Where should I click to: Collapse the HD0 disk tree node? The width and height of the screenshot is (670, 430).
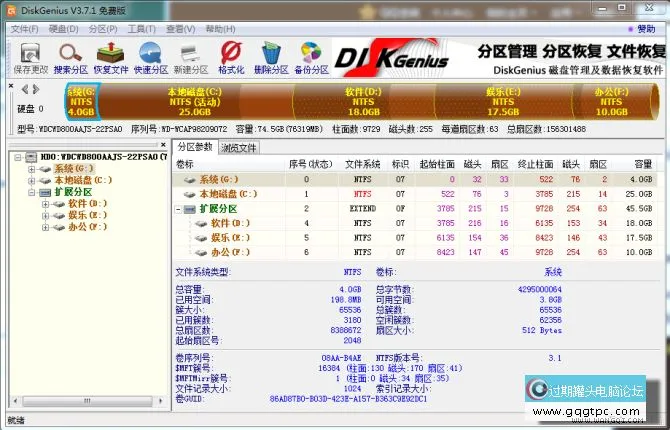coord(18,157)
